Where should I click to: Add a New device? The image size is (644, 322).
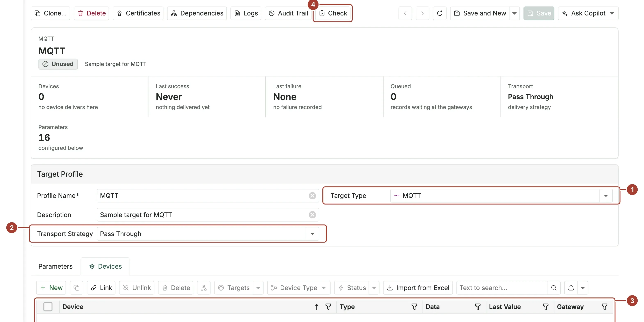click(x=51, y=288)
